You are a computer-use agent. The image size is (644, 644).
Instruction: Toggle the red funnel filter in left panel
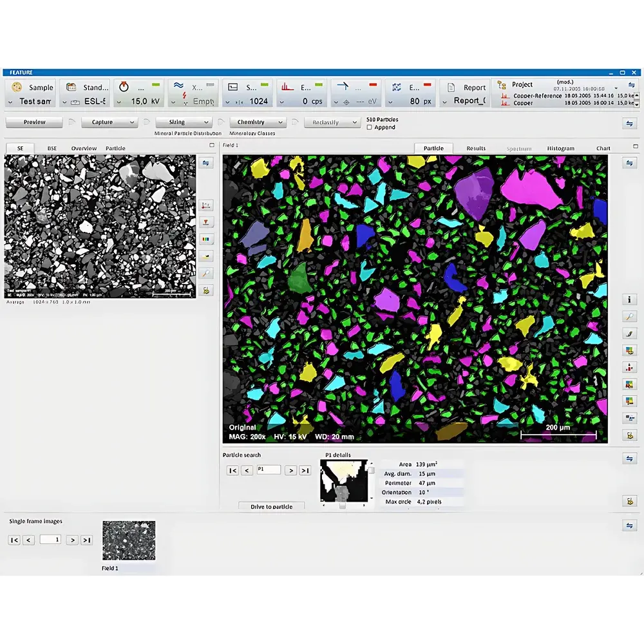tap(206, 222)
